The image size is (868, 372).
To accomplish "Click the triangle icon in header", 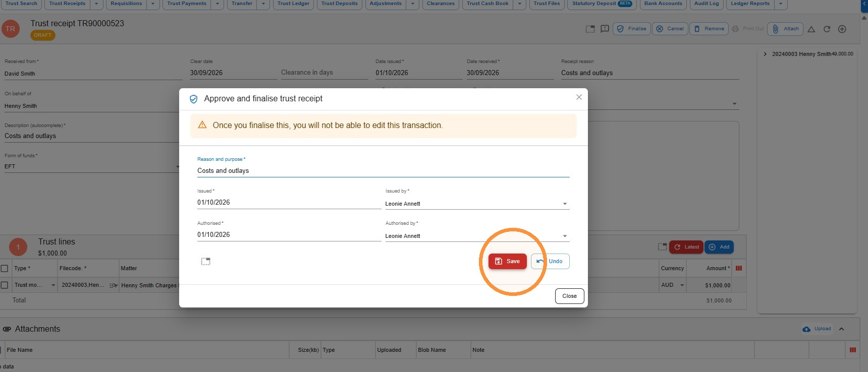I will (811, 29).
